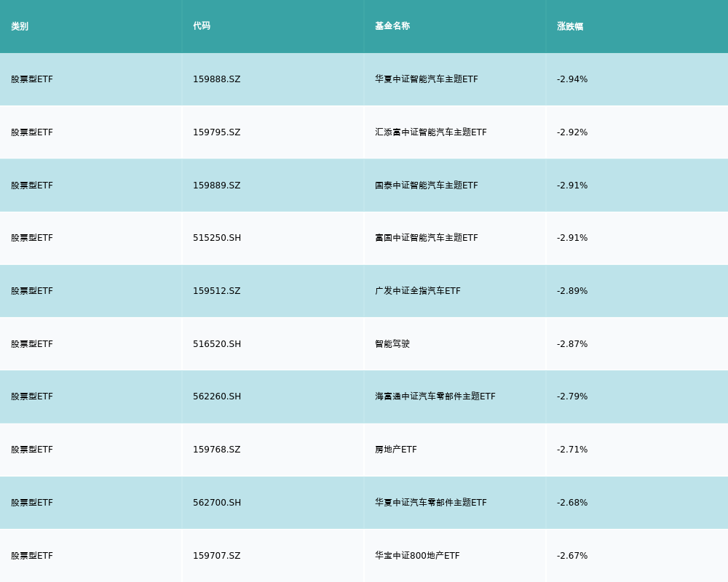The height and width of the screenshot is (582, 728).
Task: Click 股票型ETF in the 159768.SZ row
Action: point(32,450)
